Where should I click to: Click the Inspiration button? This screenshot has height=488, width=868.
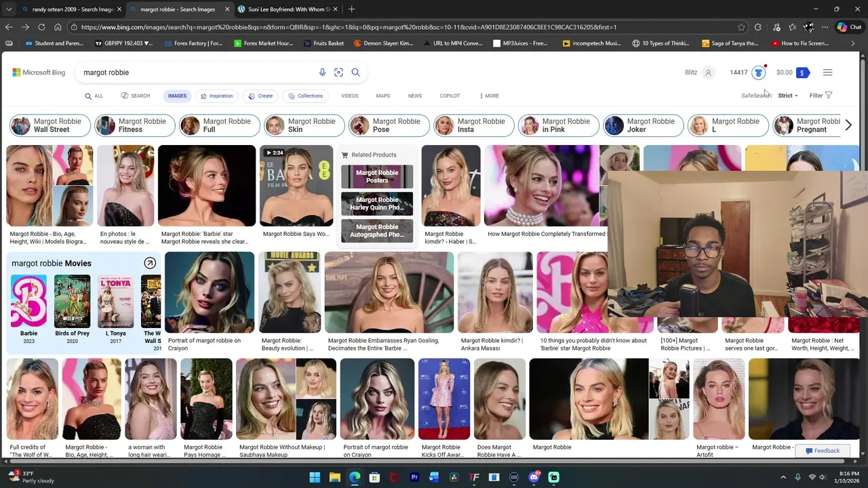[216, 96]
